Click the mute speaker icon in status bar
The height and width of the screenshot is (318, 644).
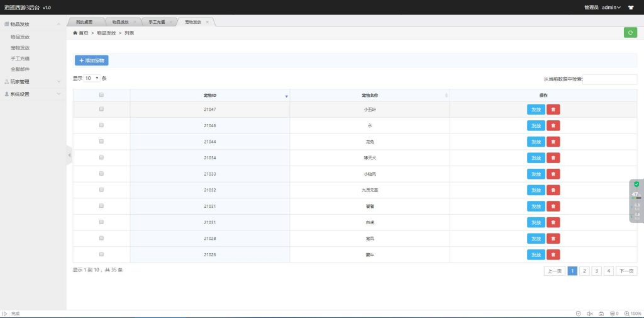pos(589,314)
